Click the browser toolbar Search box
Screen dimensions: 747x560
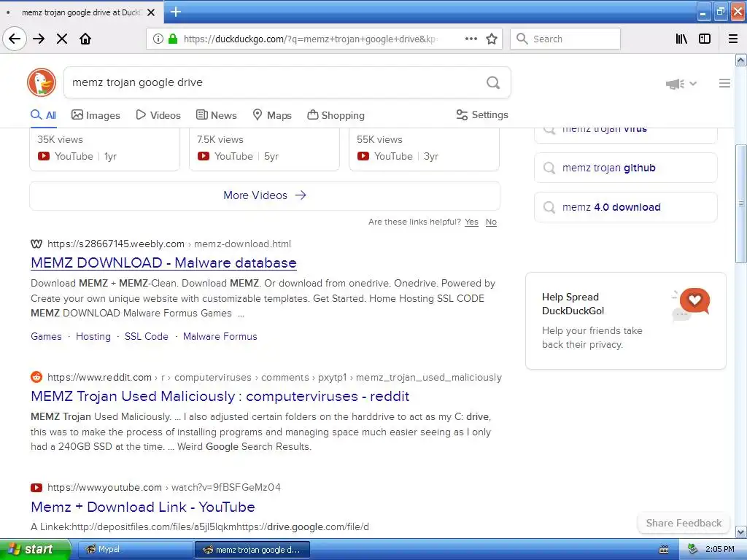click(565, 39)
